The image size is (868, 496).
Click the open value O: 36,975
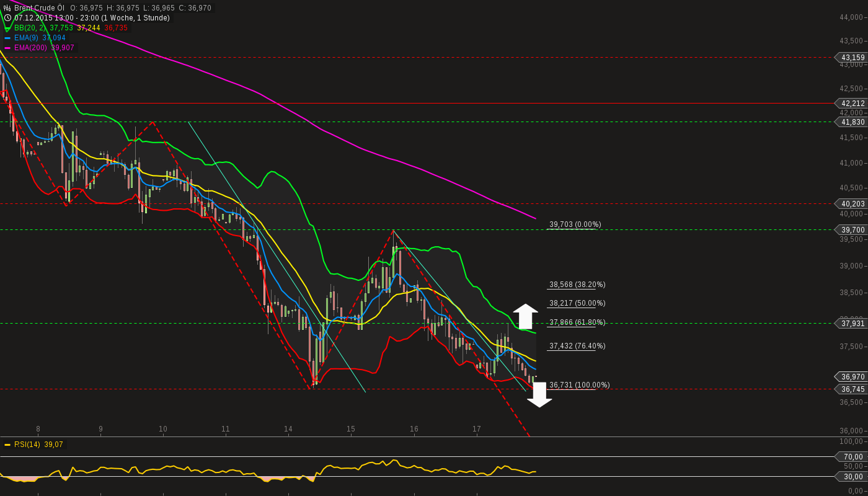click(87, 8)
